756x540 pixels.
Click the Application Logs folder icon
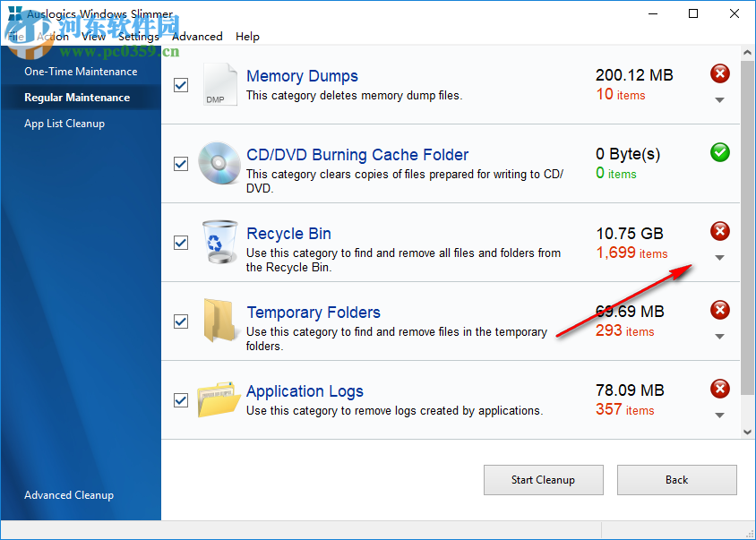click(x=219, y=400)
